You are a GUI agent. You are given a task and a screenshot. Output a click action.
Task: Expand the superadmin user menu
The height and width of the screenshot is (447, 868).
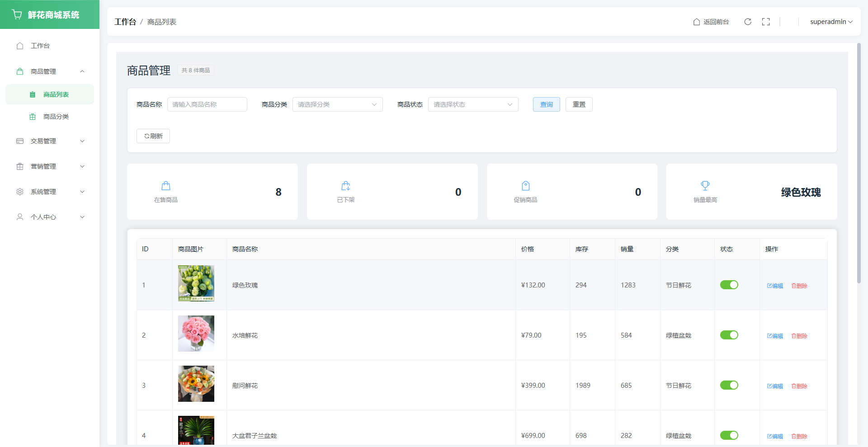(x=831, y=22)
